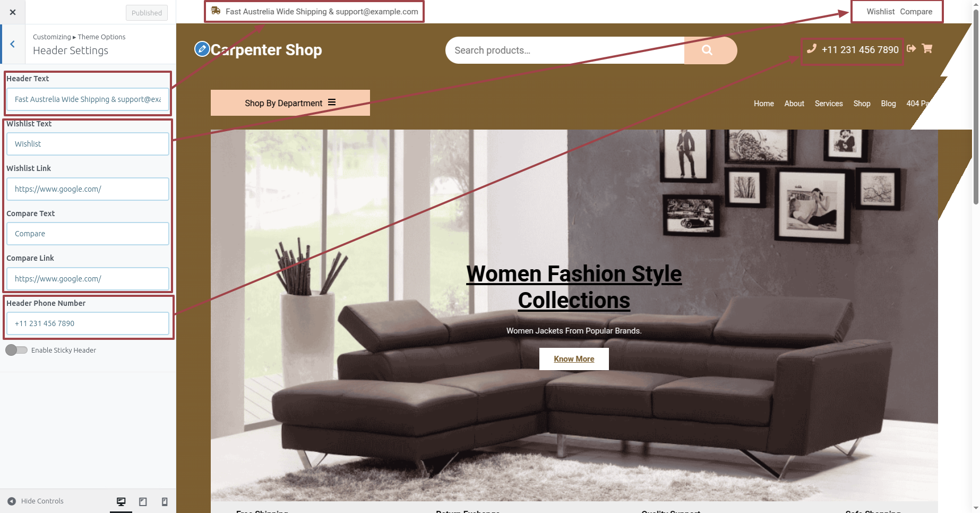Open the Blog menu item
Viewport: 980px width, 513px height.
pyautogui.click(x=888, y=104)
